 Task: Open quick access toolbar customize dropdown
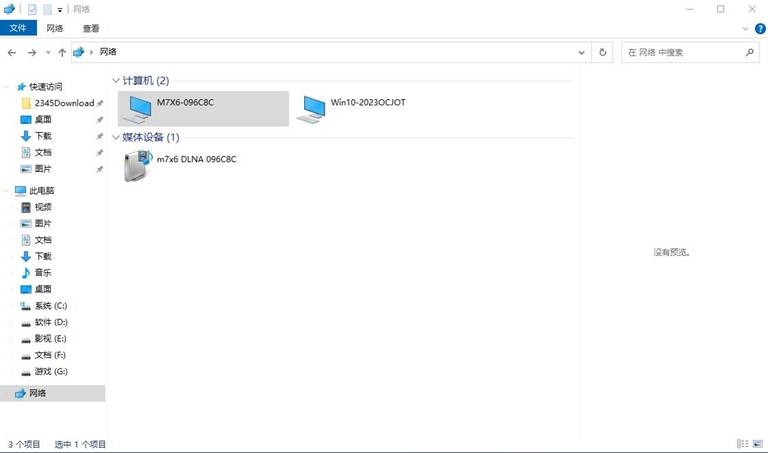pos(60,9)
